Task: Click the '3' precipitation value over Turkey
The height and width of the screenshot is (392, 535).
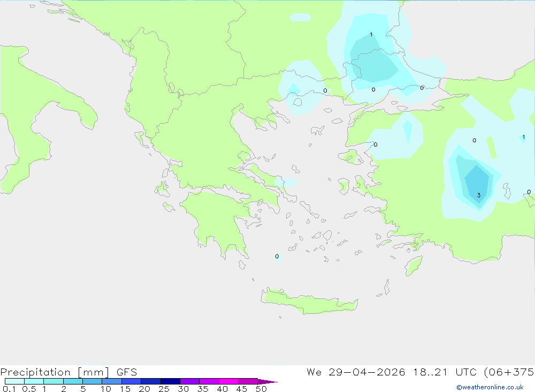Action: point(479,195)
